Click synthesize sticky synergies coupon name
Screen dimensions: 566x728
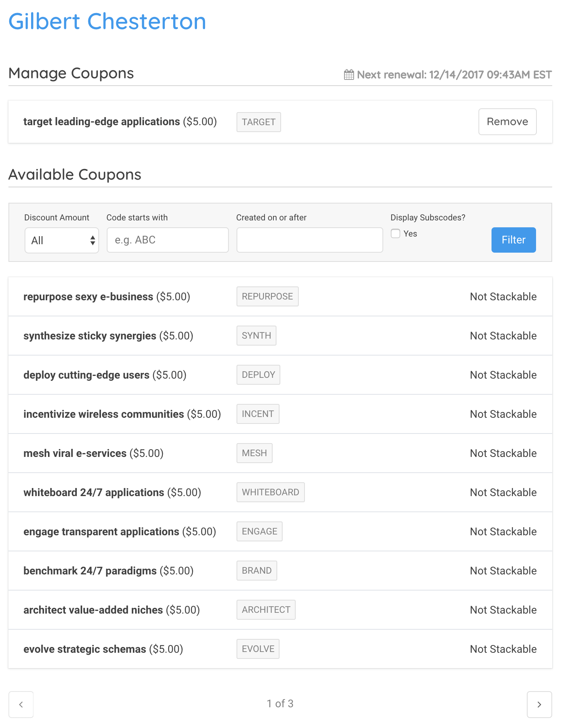click(x=90, y=336)
